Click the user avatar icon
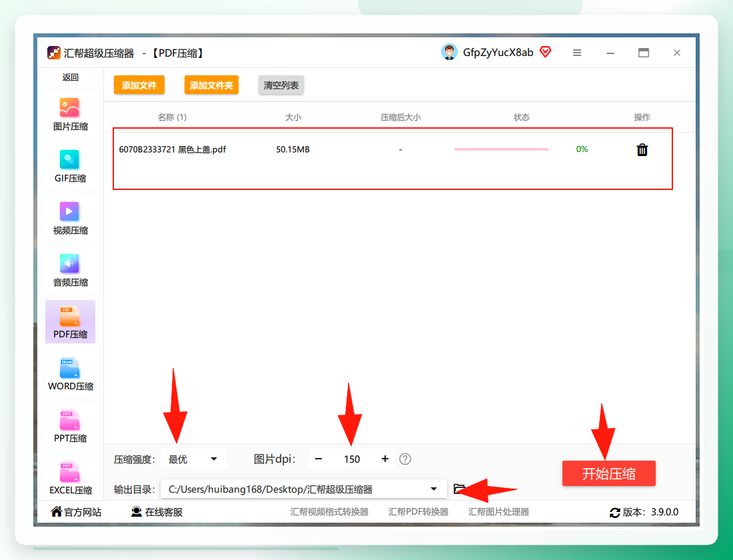The height and width of the screenshot is (560, 733). pyautogui.click(x=449, y=53)
